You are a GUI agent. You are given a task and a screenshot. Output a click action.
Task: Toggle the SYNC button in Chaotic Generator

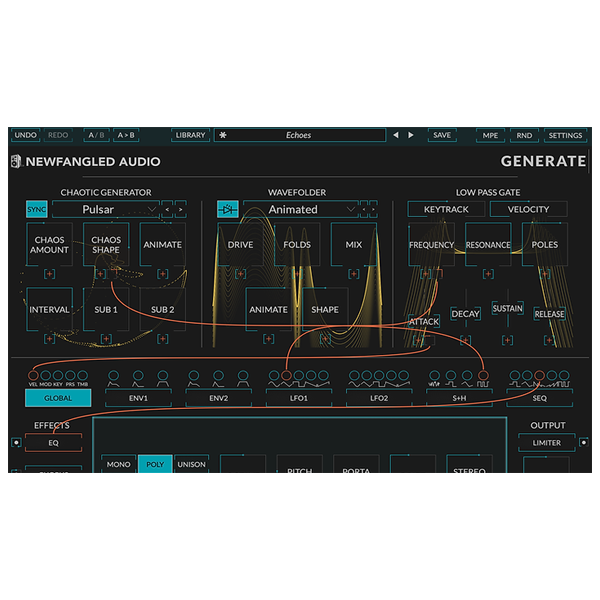pos(37,209)
